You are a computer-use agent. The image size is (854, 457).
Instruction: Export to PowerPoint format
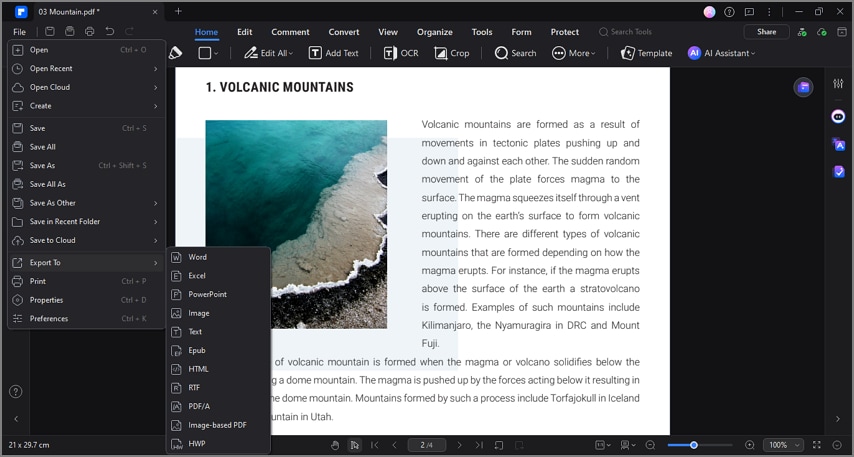click(x=218, y=294)
